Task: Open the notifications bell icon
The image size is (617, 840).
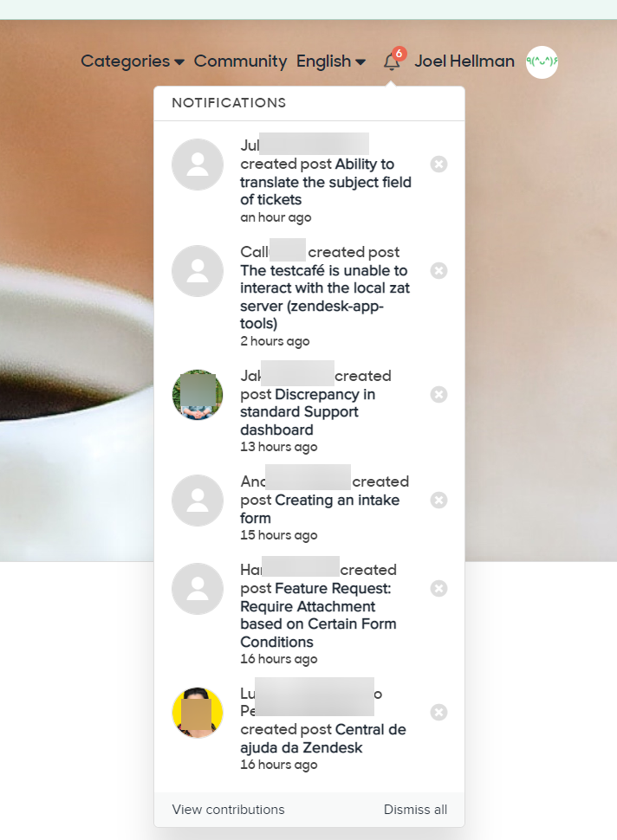Action: 392,61
